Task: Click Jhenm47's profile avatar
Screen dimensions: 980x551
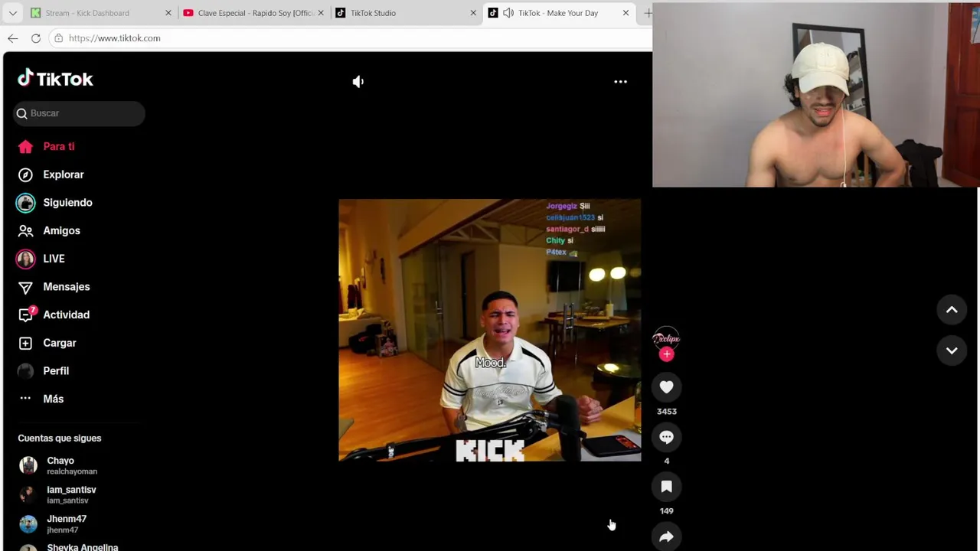Action: click(28, 523)
